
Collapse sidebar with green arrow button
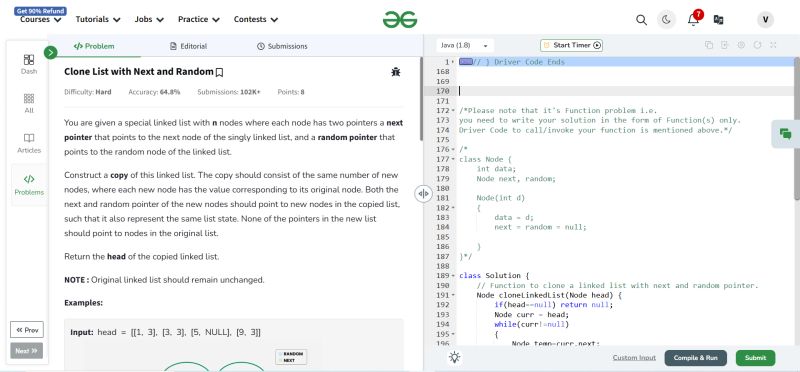pos(51,52)
